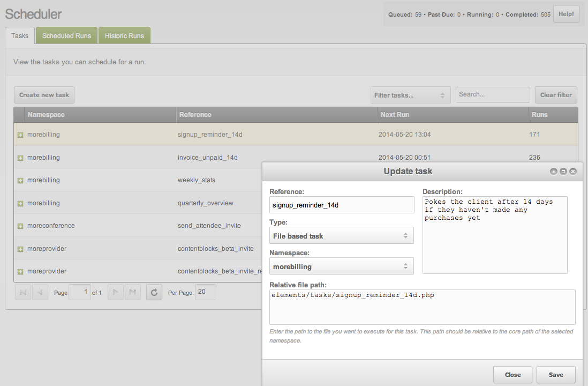Click the Per Page field
588x386 pixels.
[x=206, y=292]
